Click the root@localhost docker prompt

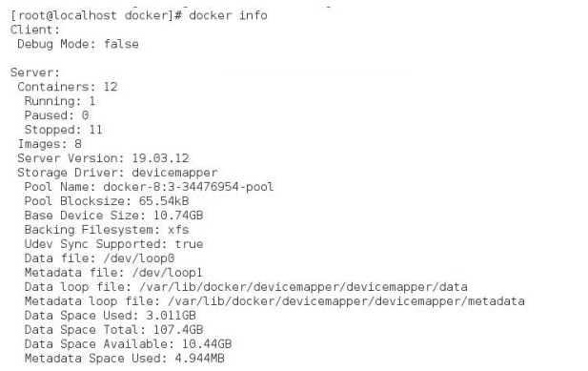click(x=96, y=15)
